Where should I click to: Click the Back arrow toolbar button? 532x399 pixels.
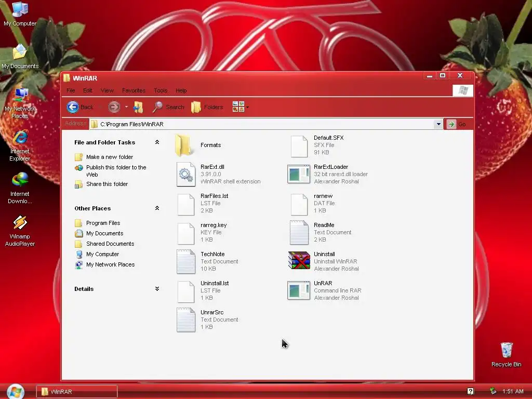click(x=80, y=107)
